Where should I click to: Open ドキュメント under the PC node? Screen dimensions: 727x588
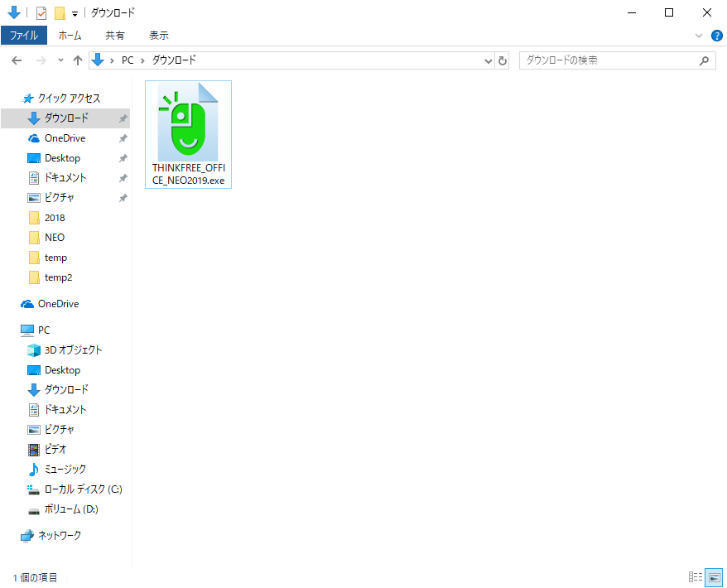click(65, 410)
